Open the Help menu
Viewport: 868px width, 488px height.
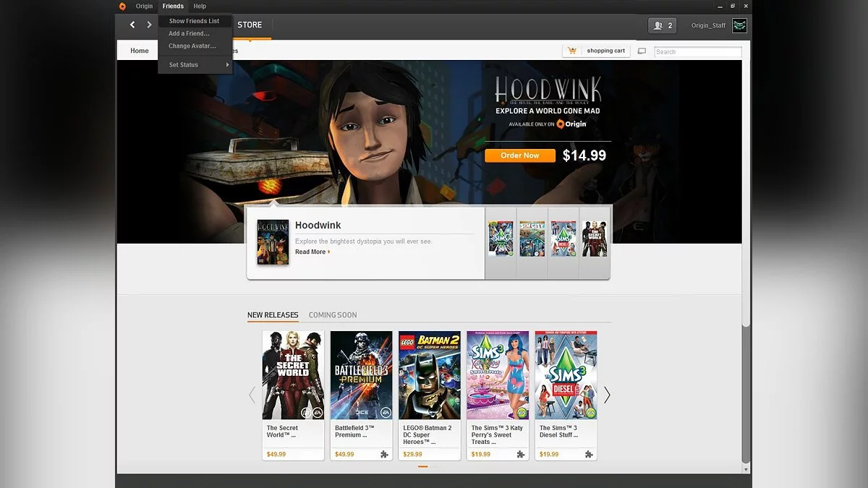(x=200, y=7)
